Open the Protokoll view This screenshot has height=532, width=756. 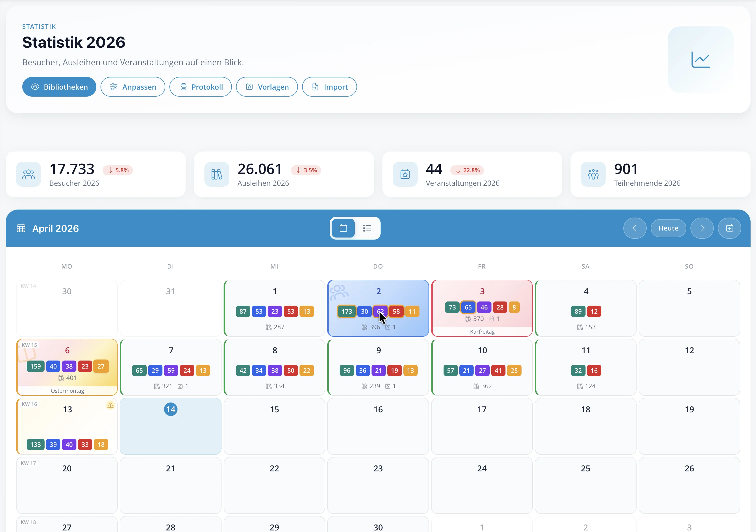pos(201,87)
